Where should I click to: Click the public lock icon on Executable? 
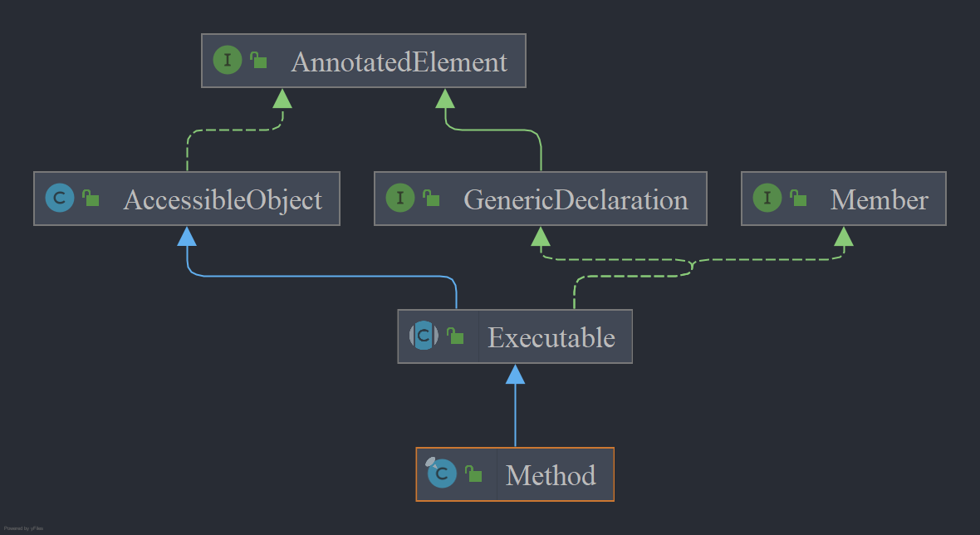[456, 336]
